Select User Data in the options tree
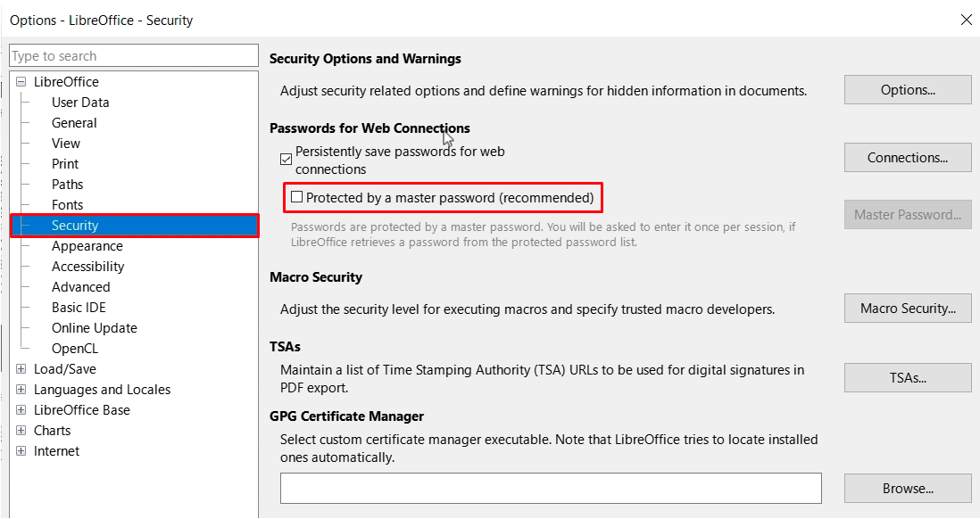The height and width of the screenshot is (519, 980). [x=80, y=103]
